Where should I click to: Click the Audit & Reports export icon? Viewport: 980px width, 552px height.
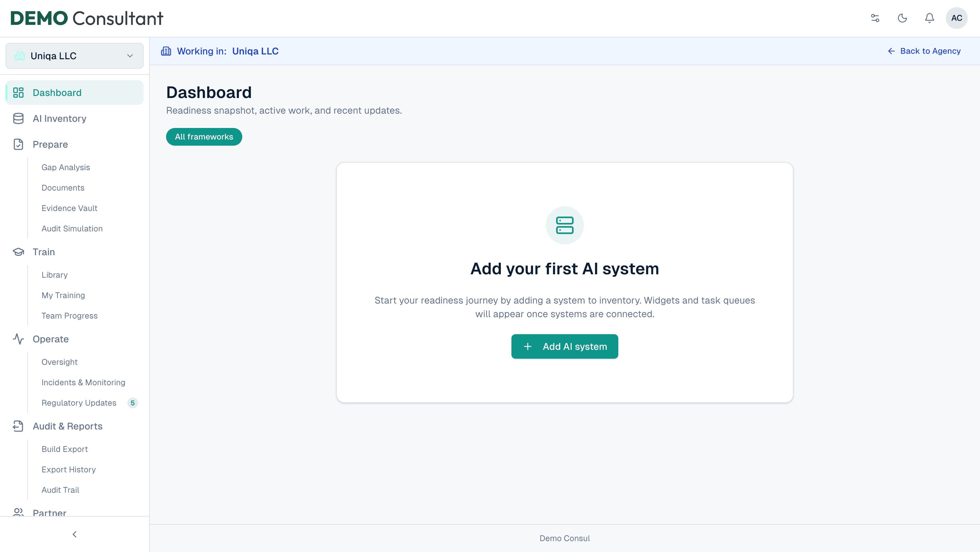(x=18, y=426)
